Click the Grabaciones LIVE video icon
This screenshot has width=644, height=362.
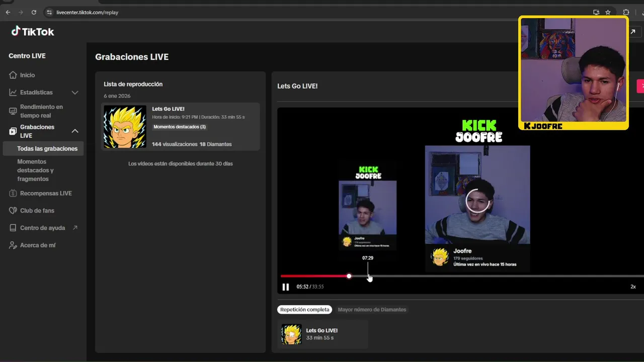(x=13, y=131)
